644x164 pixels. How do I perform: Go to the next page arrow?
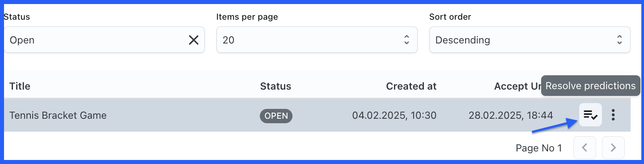point(613,147)
